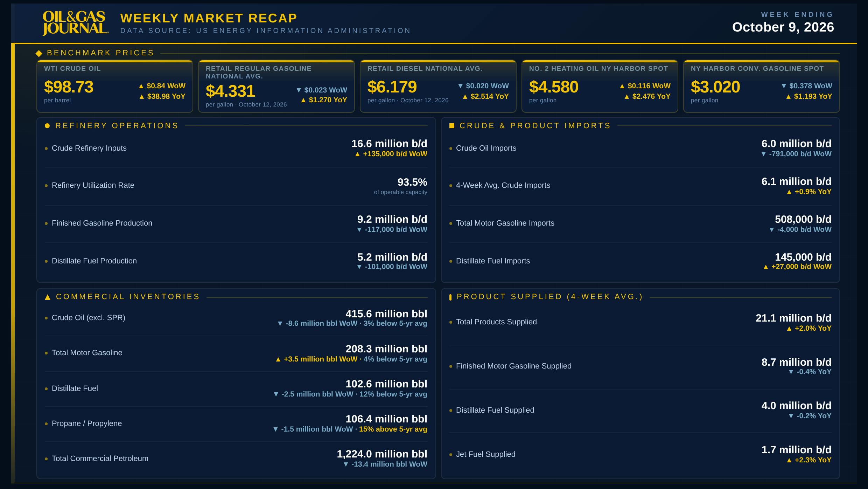
Task: Click the square icon beside Crude & Product Imports
Action: [x=452, y=126]
